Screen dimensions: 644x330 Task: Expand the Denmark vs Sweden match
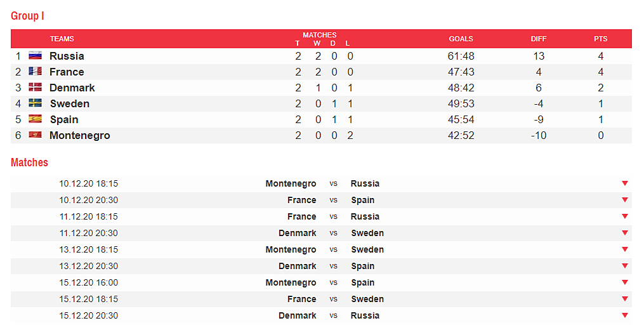point(625,233)
